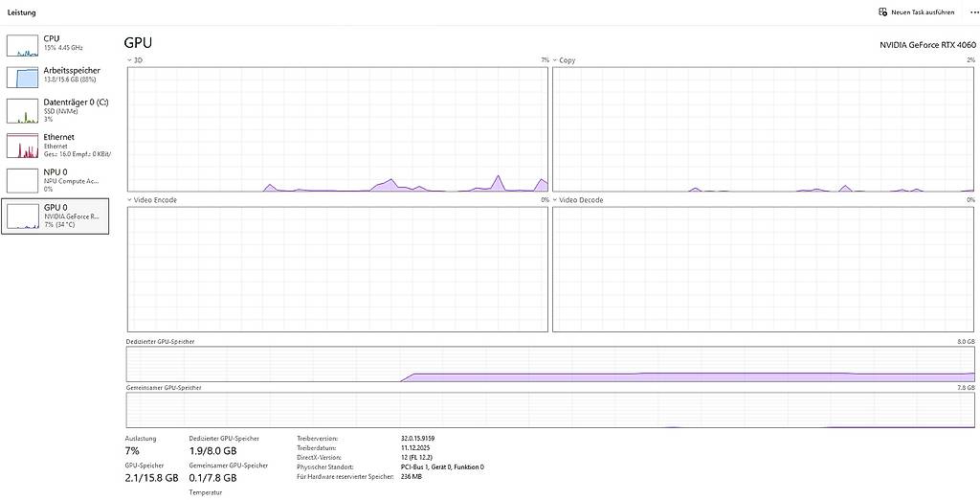Click inside the Video Decode graph
The image size is (980, 500).
pos(763,269)
